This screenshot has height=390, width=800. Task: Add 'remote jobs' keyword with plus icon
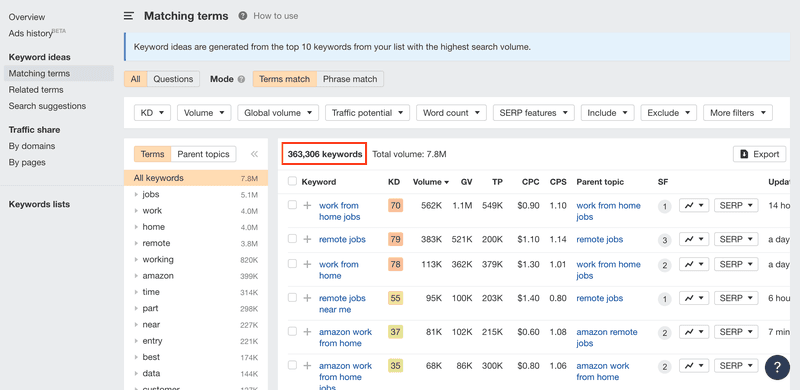tap(307, 239)
